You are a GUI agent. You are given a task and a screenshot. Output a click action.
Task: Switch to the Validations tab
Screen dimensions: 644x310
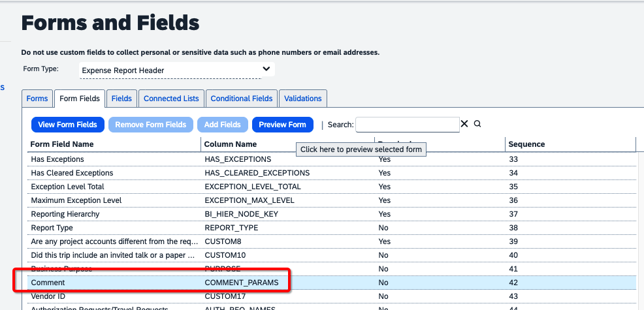pyautogui.click(x=303, y=99)
